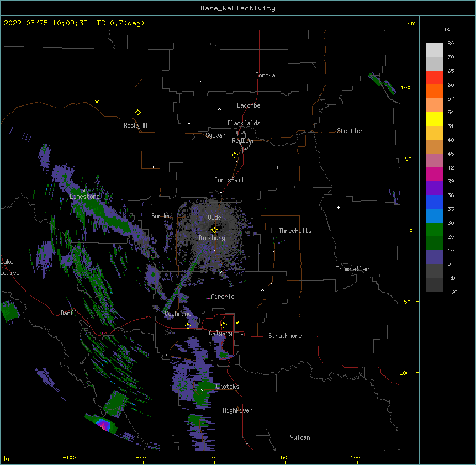Select the Cochrane label

178,314
